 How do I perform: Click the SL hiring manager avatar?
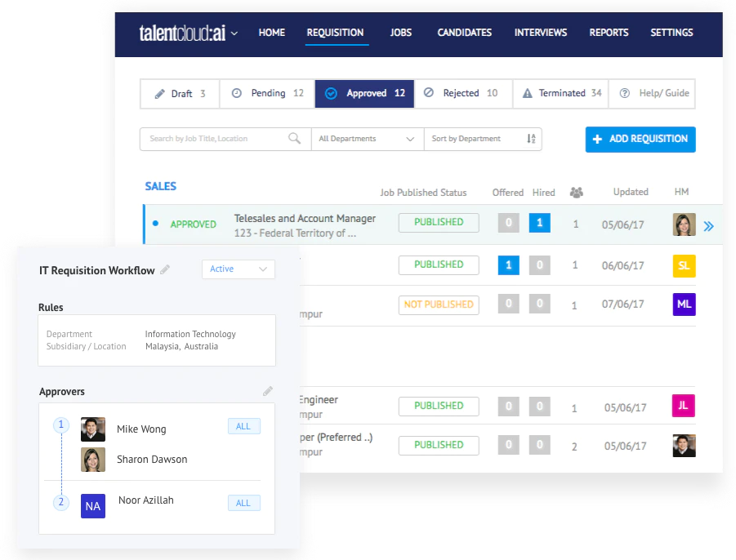(684, 266)
